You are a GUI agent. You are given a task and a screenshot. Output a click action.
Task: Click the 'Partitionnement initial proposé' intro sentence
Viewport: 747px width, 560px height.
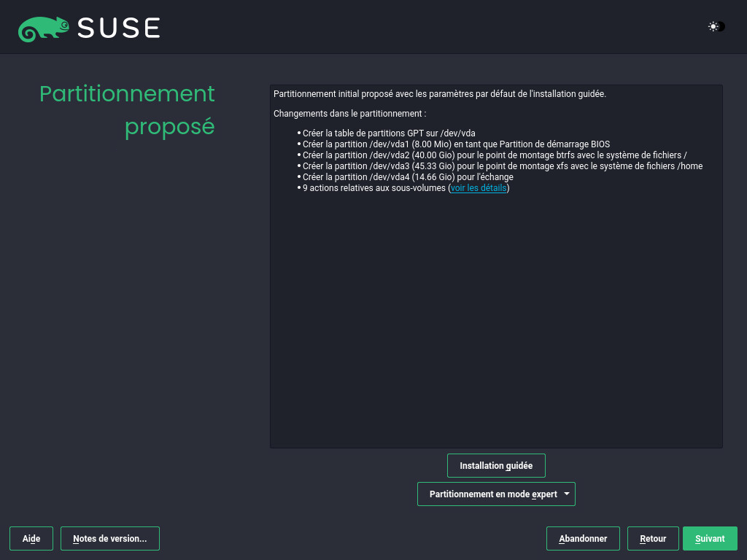tap(439, 94)
